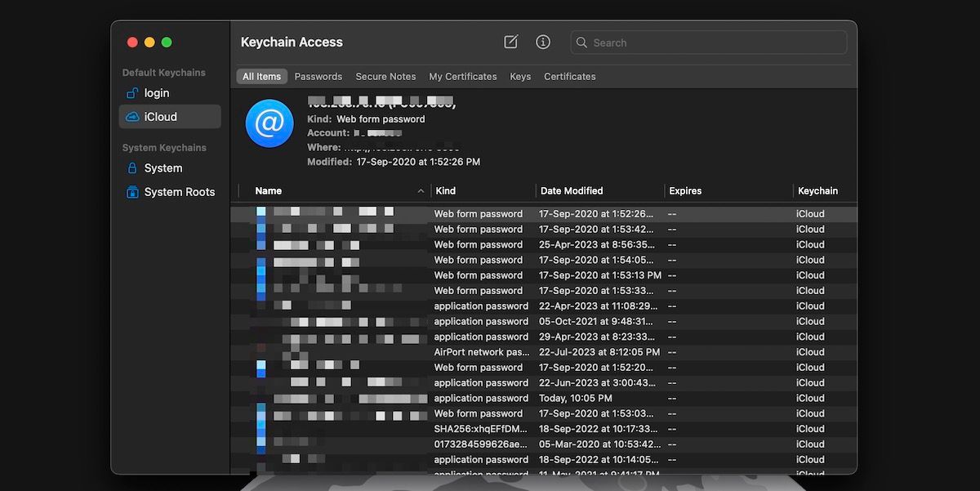The image size is (980, 491).
Task: Click the @ web form password badge
Action: [269, 124]
